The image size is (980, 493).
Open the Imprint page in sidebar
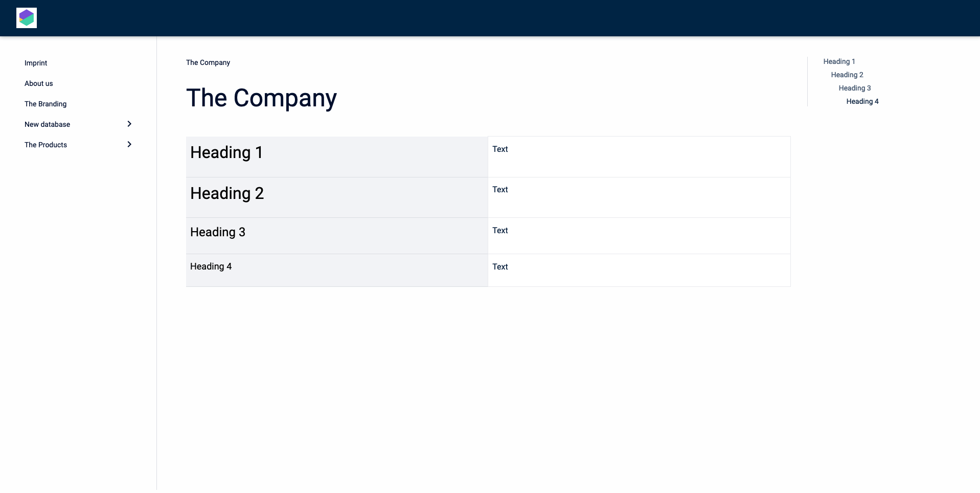(x=36, y=63)
